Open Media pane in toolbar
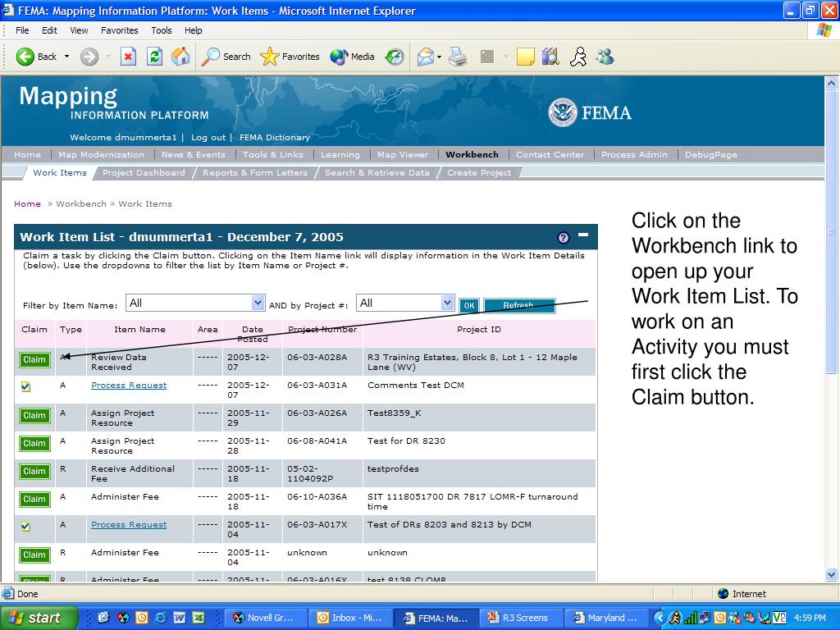840x630 pixels. coord(352,57)
